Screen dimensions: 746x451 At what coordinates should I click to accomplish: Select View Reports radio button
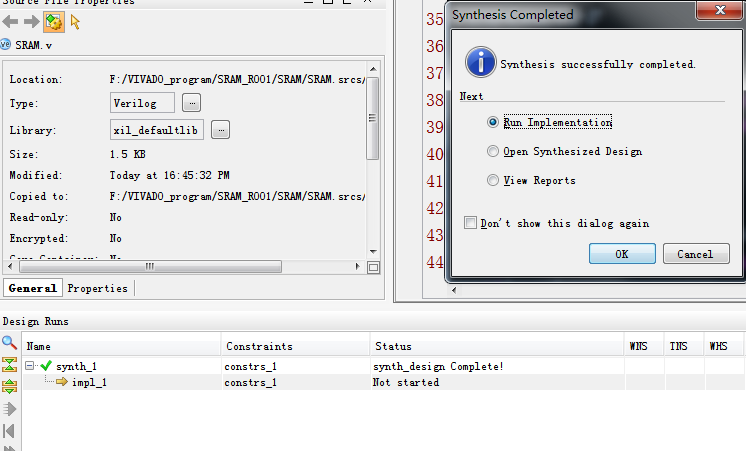pyautogui.click(x=493, y=180)
